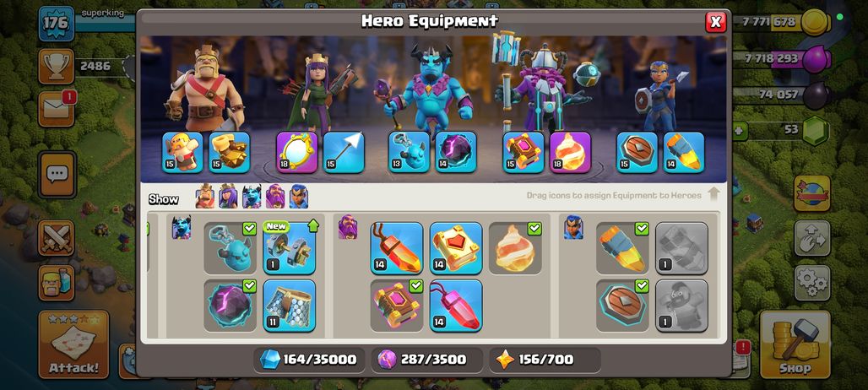Filter equipment by Royal Champion portrait
The image size is (868, 390).
pyautogui.click(x=298, y=197)
